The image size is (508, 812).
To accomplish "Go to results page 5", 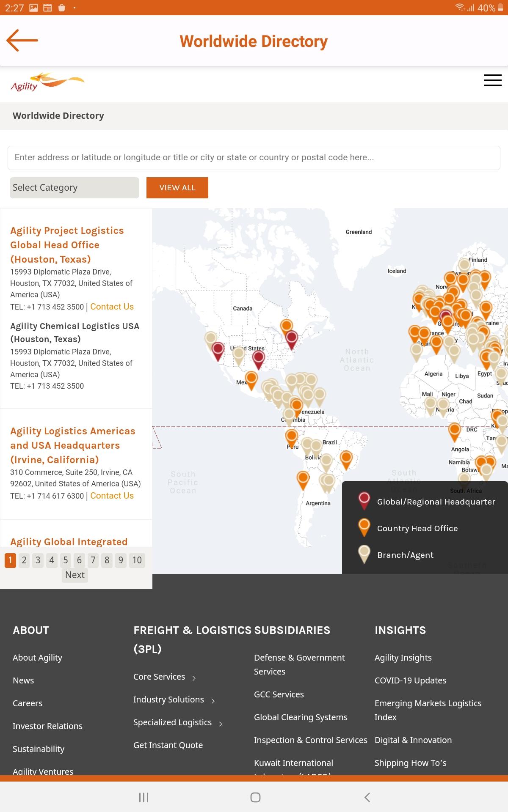I will click(x=66, y=560).
